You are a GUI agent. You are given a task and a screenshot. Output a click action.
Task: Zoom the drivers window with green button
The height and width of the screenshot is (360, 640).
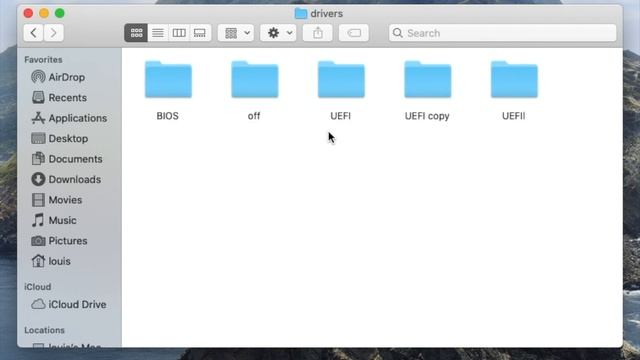[x=60, y=13]
